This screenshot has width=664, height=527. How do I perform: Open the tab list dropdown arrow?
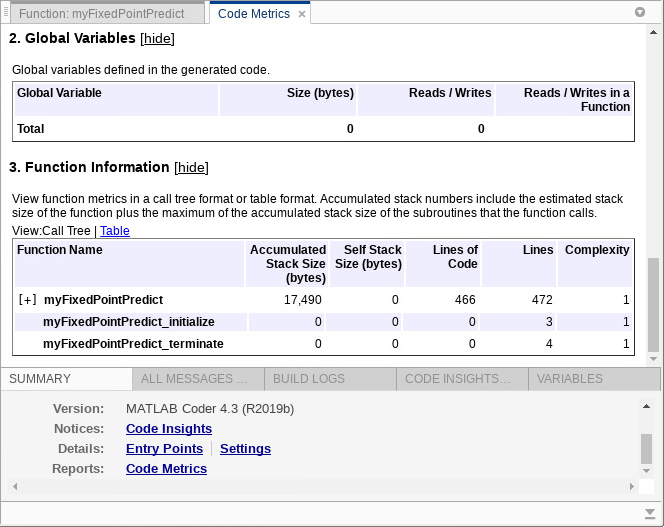pyautogui.click(x=640, y=13)
